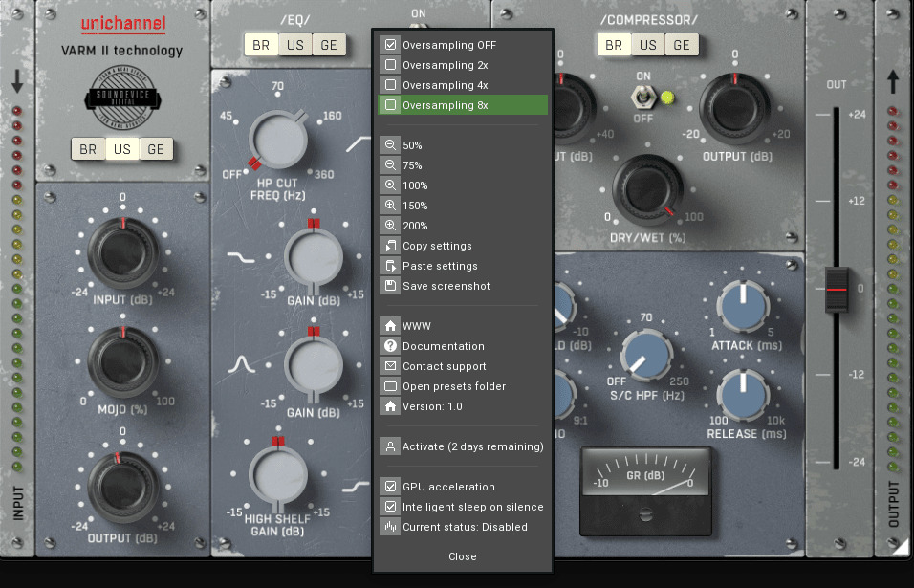Image resolution: width=914 pixels, height=588 pixels.
Task: Click the Paste settings icon
Action: tap(389, 266)
